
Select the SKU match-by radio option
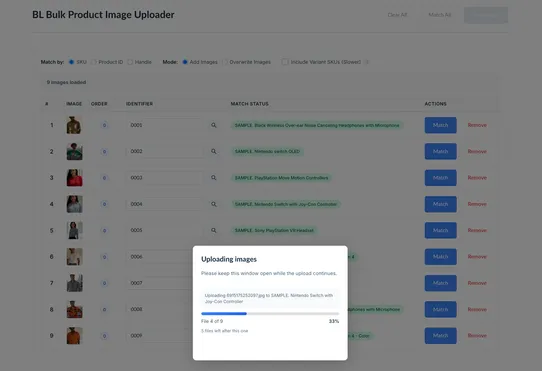pyautogui.click(x=72, y=62)
